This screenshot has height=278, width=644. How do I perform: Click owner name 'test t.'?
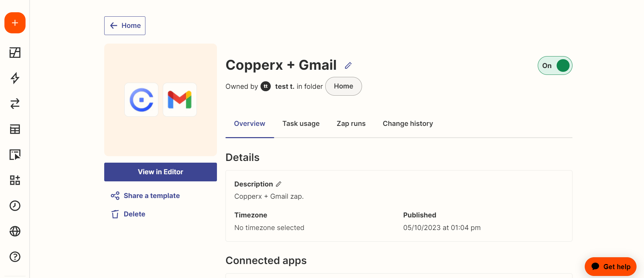285,86
